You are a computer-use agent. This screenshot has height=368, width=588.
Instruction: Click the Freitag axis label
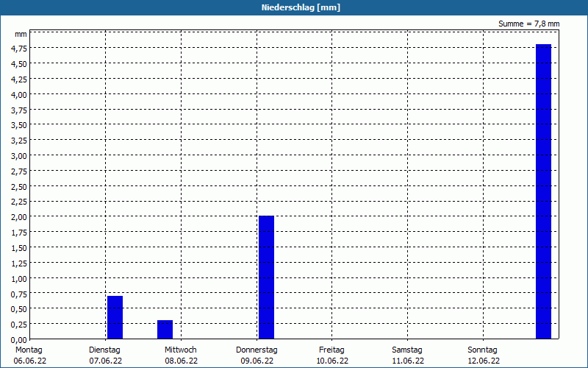coord(331,350)
